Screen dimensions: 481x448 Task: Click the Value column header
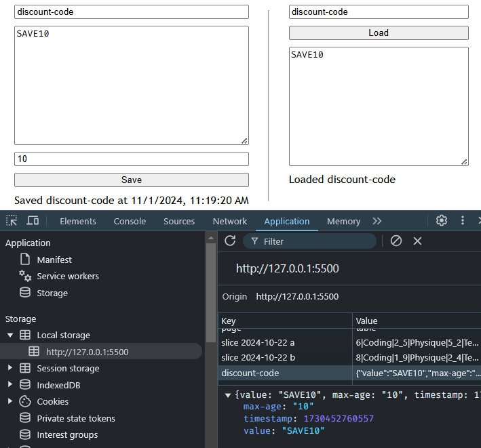(417, 321)
